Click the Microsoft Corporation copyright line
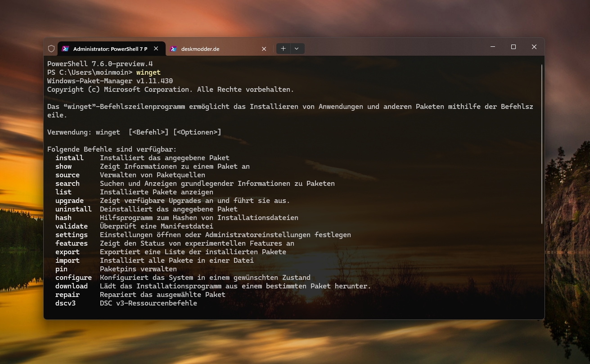 pyautogui.click(x=171, y=90)
